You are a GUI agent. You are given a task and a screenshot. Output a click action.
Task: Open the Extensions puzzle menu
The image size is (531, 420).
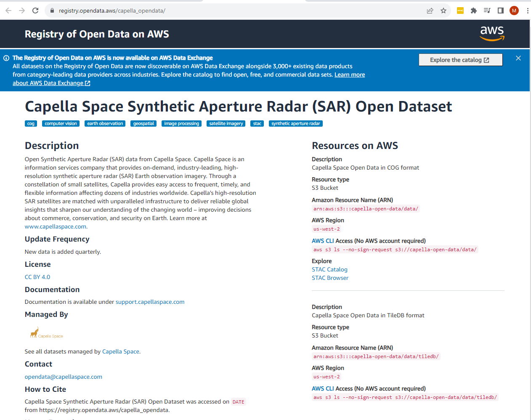[x=474, y=11]
